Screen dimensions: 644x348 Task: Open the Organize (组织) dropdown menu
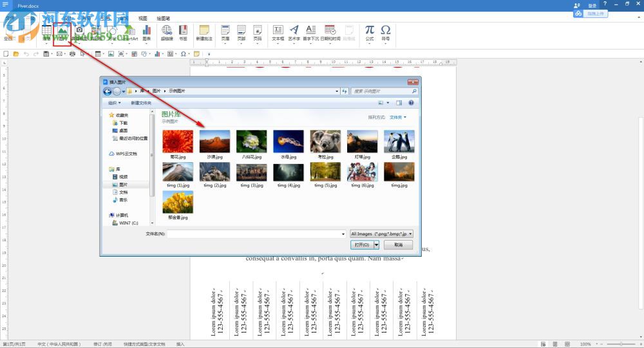click(x=114, y=102)
